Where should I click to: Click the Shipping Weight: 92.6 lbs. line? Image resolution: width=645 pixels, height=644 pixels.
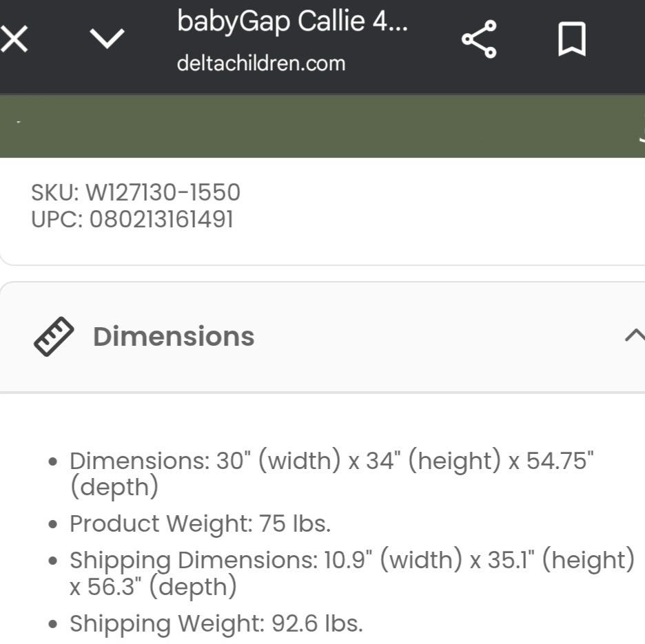(216, 624)
